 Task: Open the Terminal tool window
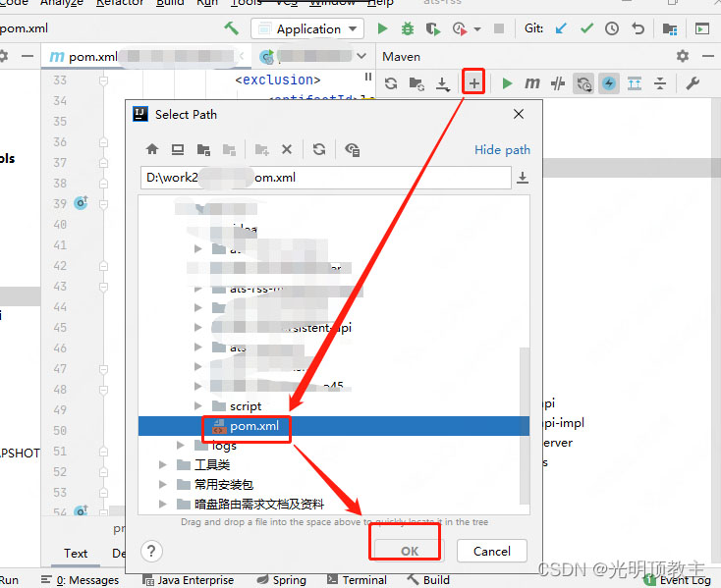pyautogui.click(x=357, y=580)
